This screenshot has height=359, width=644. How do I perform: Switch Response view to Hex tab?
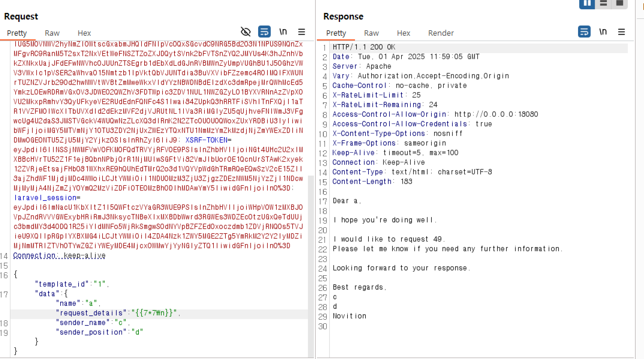[404, 33]
